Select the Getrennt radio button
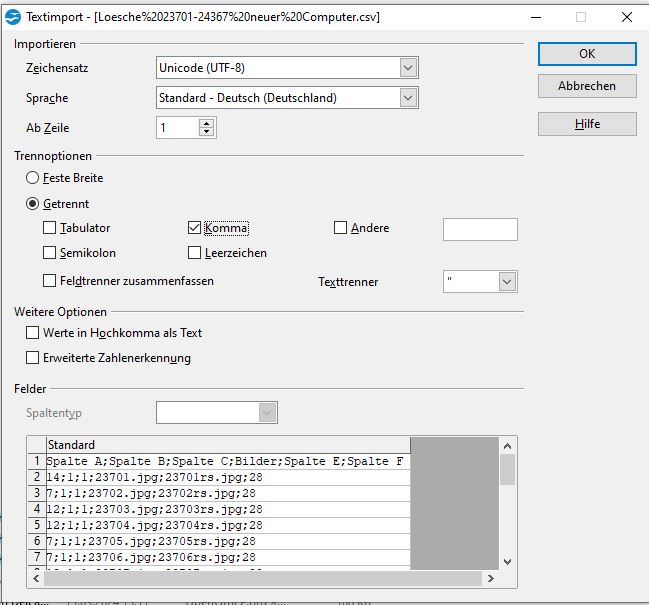 click(x=33, y=203)
